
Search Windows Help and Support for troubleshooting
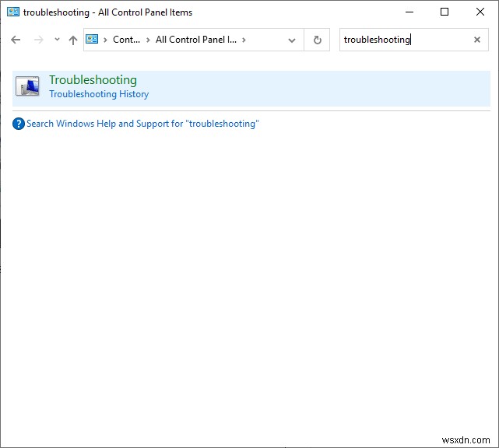click(142, 124)
